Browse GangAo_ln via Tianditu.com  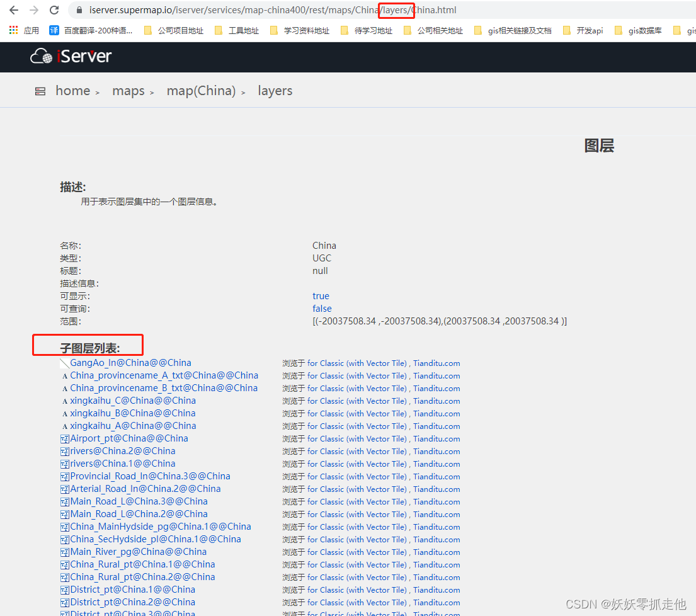pyautogui.click(x=436, y=363)
